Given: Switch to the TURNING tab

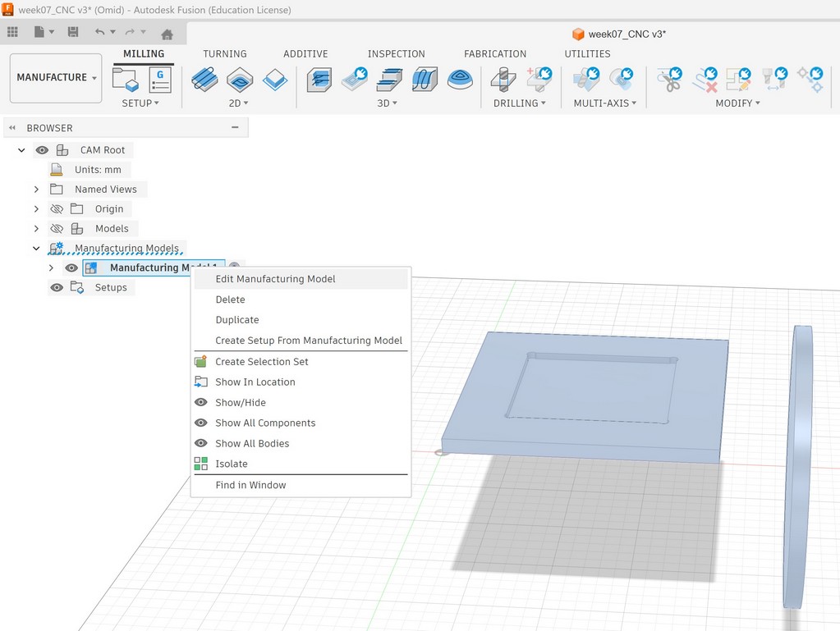Looking at the screenshot, I should click(224, 53).
